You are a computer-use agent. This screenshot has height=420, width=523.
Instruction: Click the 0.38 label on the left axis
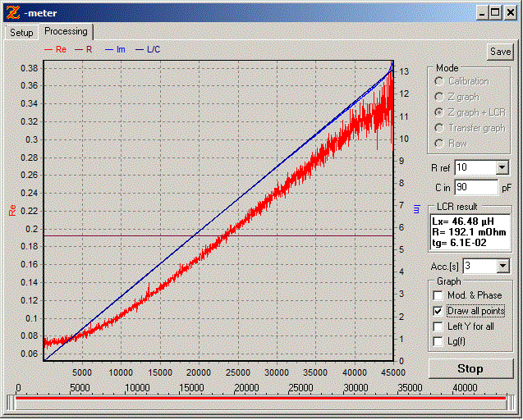click(x=30, y=68)
